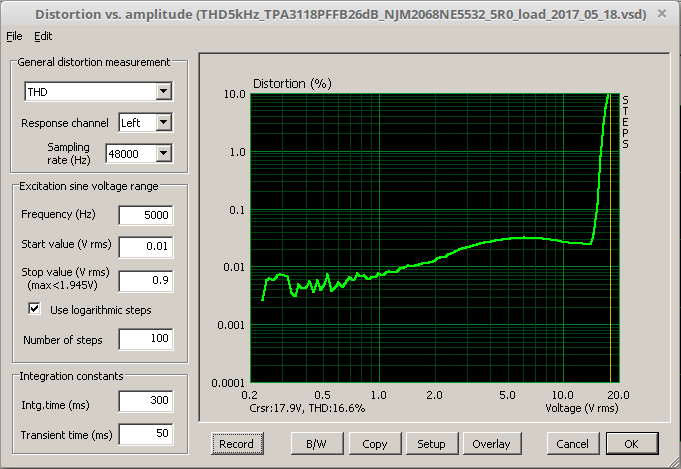
Task: Confirm with the OK button
Action: (630, 443)
